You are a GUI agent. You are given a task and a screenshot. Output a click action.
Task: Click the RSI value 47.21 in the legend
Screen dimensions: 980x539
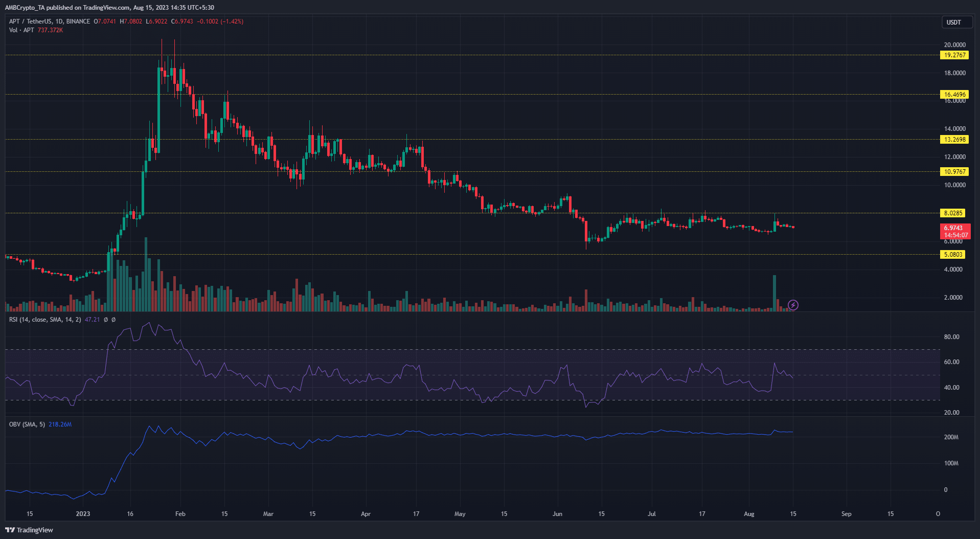[x=92, y=320]
